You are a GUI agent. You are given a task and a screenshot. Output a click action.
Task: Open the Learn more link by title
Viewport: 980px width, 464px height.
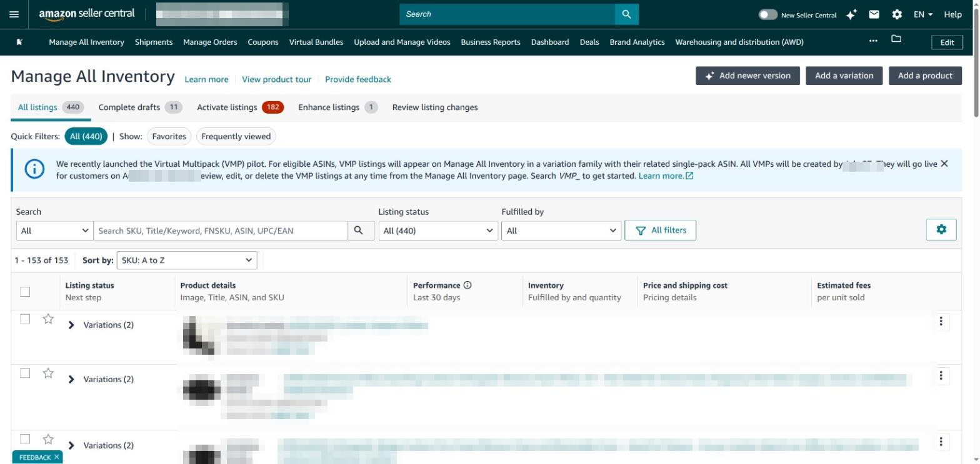206,79
